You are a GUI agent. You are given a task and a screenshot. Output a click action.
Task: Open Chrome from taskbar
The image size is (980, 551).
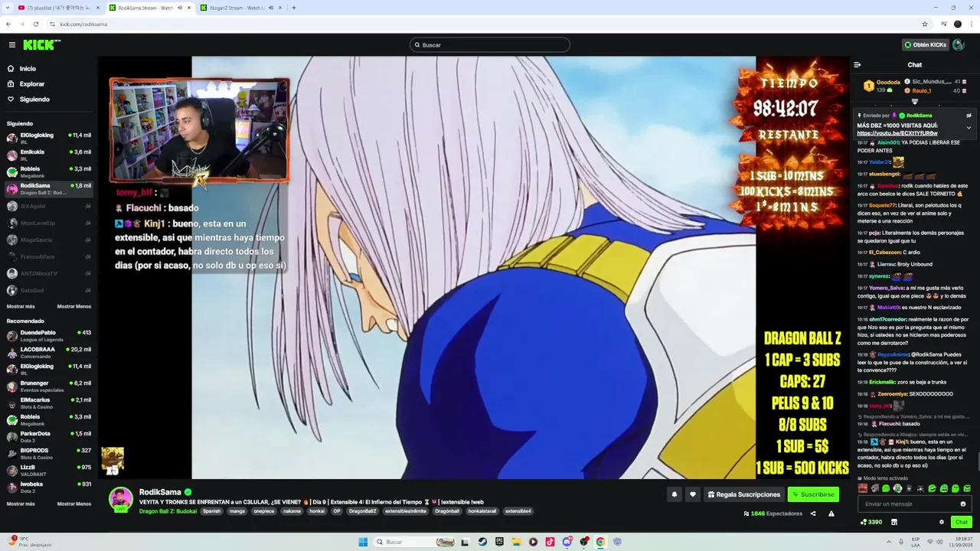pyautogui.click(x=600, y=542)
